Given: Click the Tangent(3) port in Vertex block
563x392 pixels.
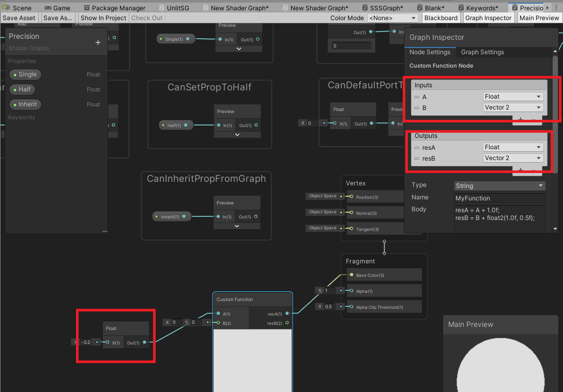Looking at the screenshot, I should click(x=352, y=228).
